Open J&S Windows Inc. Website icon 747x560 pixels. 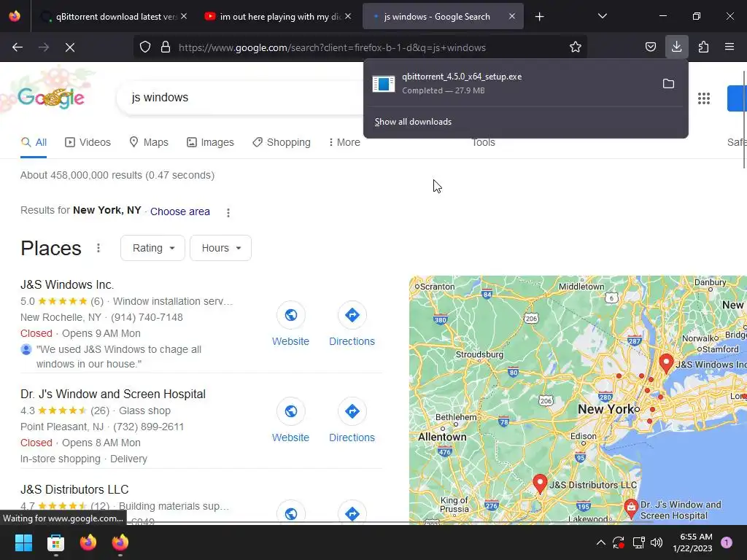click(290, 315)
